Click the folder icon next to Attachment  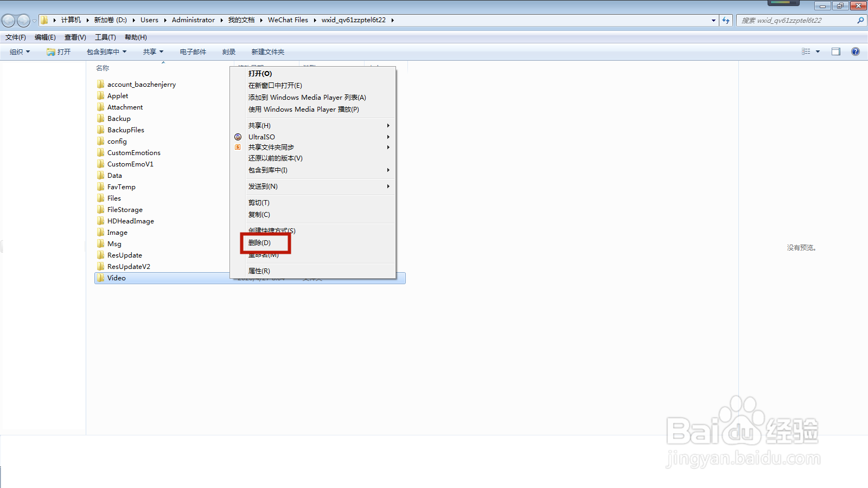[100, 107]
